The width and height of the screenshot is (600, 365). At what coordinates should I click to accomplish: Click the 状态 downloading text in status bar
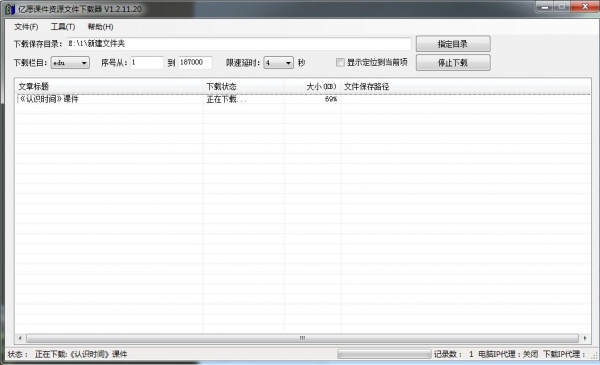[x=67, y=354]
